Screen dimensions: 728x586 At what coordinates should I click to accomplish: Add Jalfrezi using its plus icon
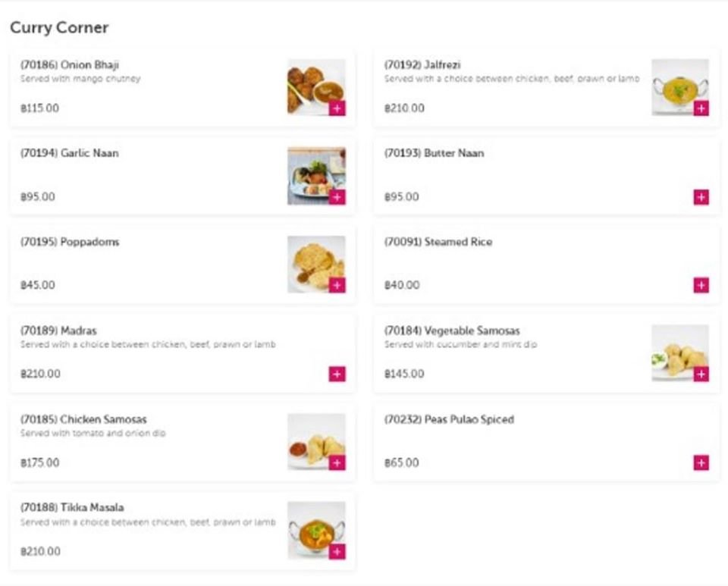(701, 108)
